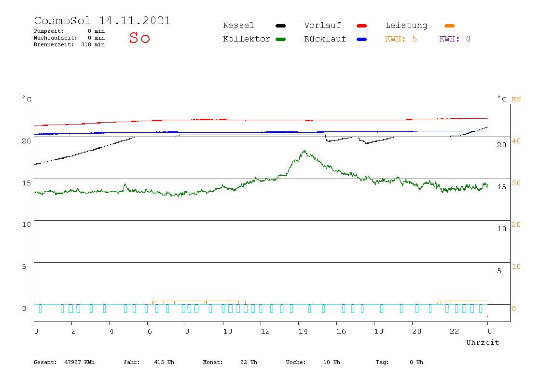Click the orange Leistung legend swatch
Screen dimensions: 554x392
coord(449,26)
